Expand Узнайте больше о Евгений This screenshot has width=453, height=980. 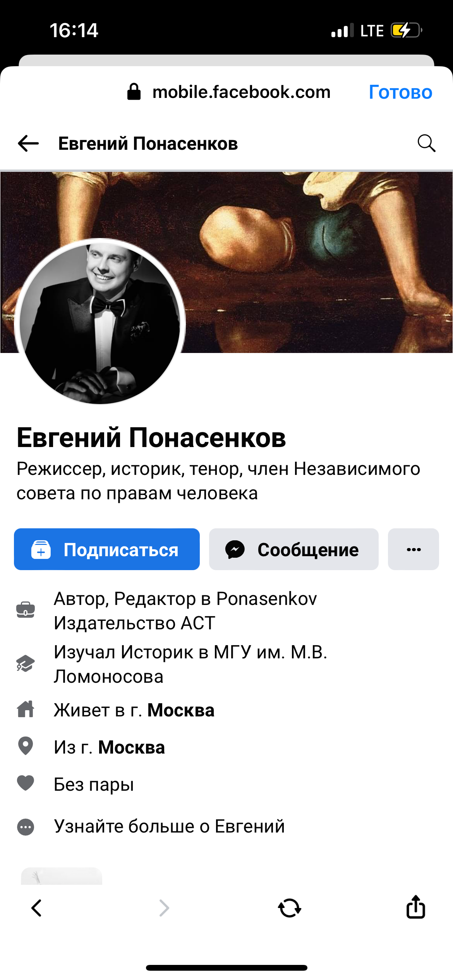coord(170,826)
